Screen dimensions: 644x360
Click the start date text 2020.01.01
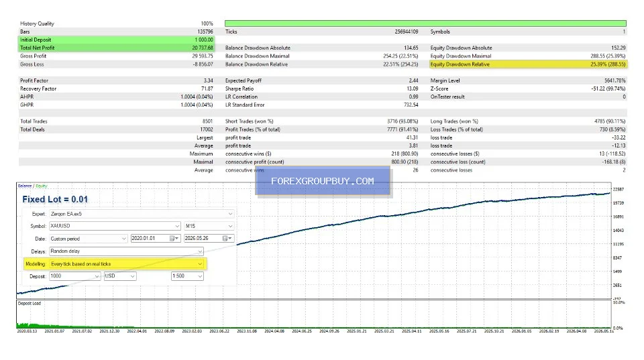click(144, 238)
